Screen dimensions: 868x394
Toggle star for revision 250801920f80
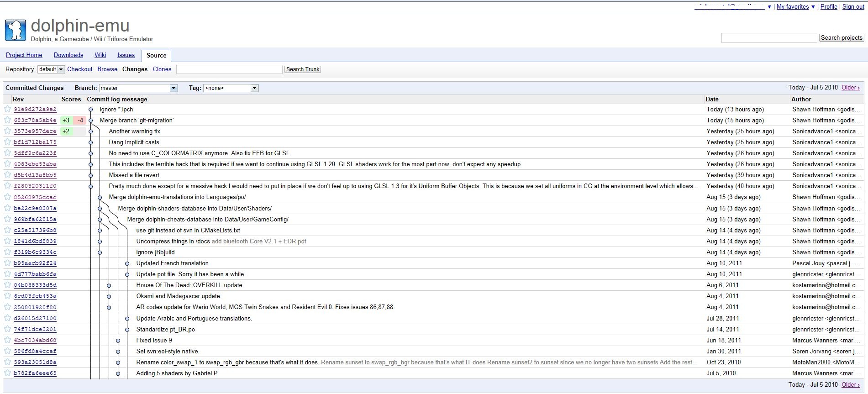point(8,307)
